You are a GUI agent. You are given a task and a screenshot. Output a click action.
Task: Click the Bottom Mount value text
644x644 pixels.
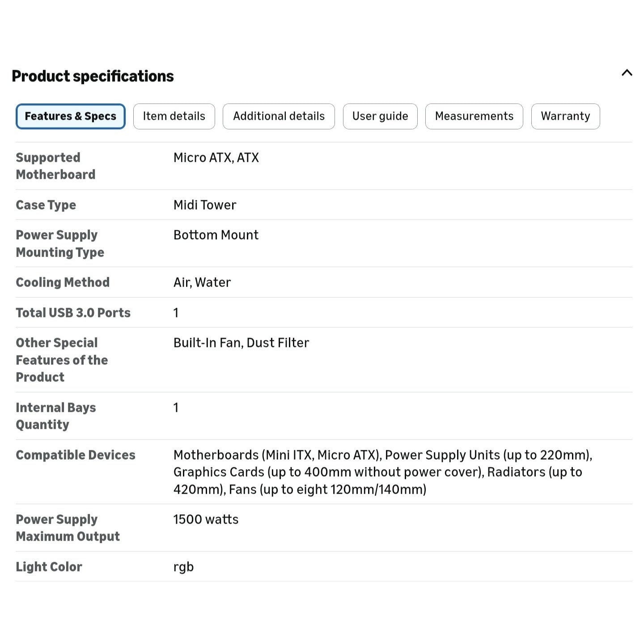point(216,235)
